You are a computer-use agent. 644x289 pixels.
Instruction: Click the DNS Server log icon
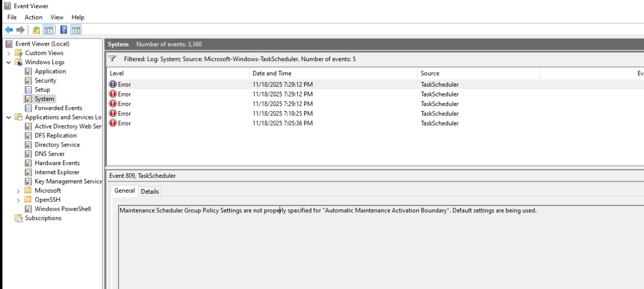tap(28, 154)
